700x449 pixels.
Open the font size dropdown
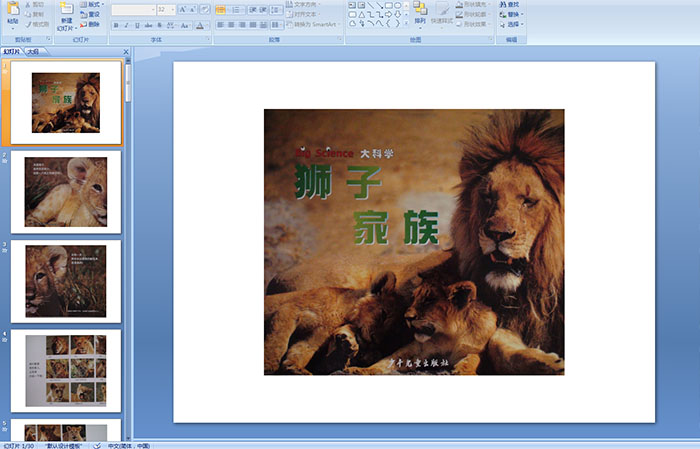171,9
